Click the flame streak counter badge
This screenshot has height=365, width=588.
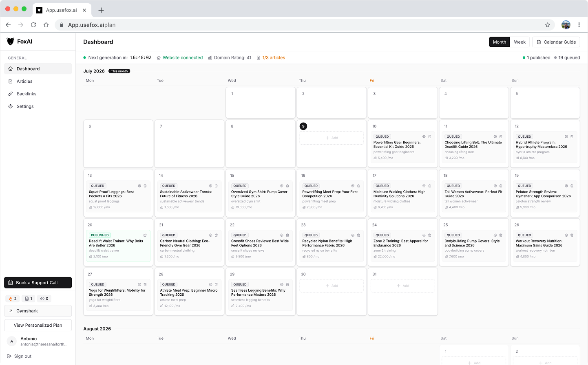(x=13, y=299)
